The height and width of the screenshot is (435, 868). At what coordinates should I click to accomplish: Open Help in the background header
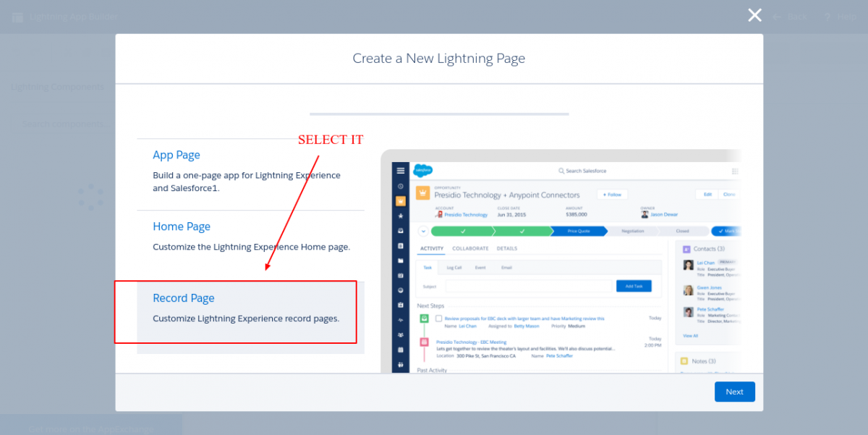[839, 16]
